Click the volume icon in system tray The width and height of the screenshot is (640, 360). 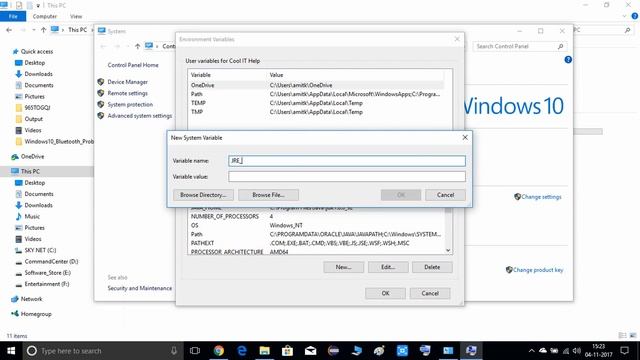pyautogui.click(x=577, y=351)
